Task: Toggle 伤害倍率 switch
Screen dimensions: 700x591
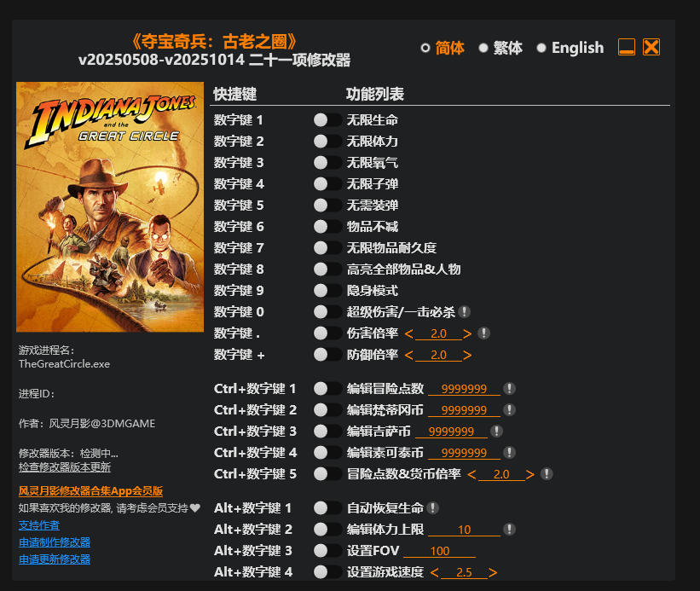Action: click(327, 333)
